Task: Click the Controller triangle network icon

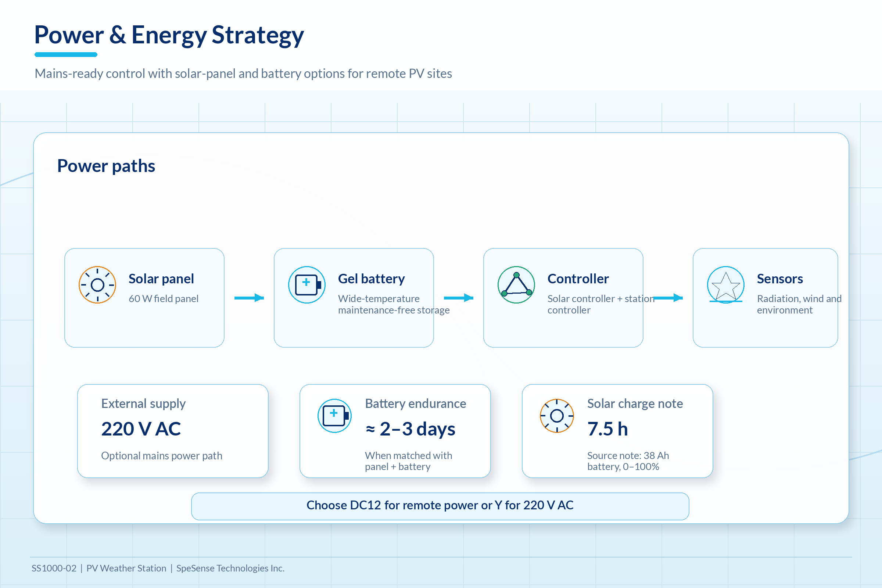Action: coord(516,285)
